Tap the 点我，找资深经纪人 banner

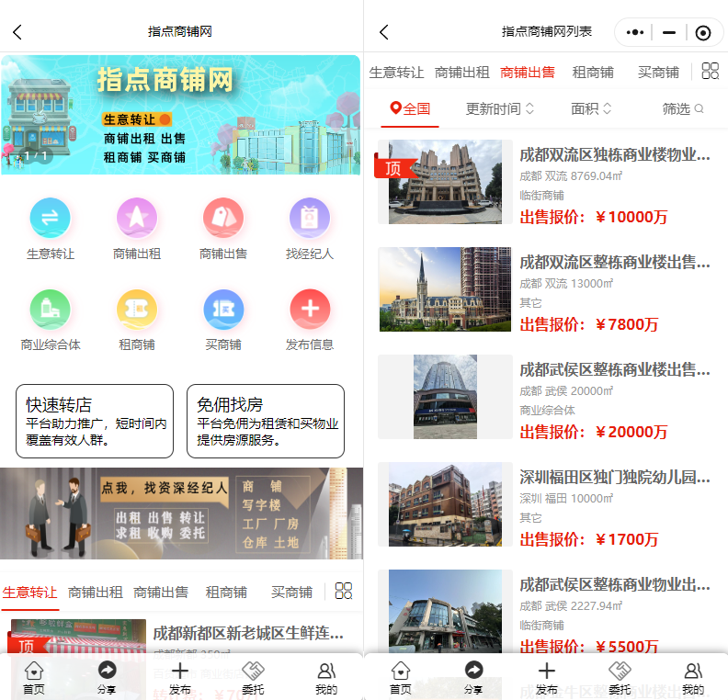[x=181, y=513]
